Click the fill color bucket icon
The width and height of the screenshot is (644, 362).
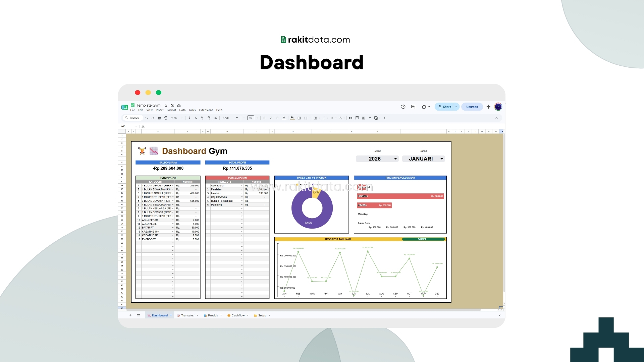click(292, 118)
